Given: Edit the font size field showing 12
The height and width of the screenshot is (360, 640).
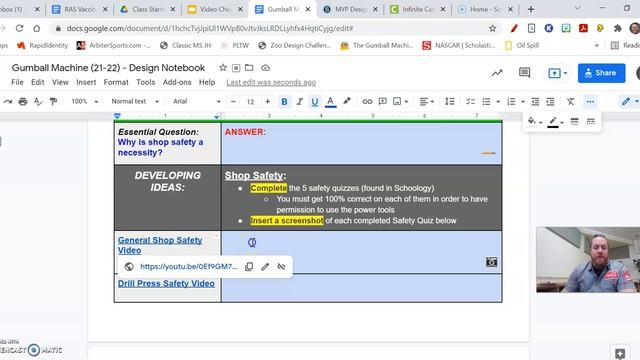Looking at the screenshot, I should point(250,102).
